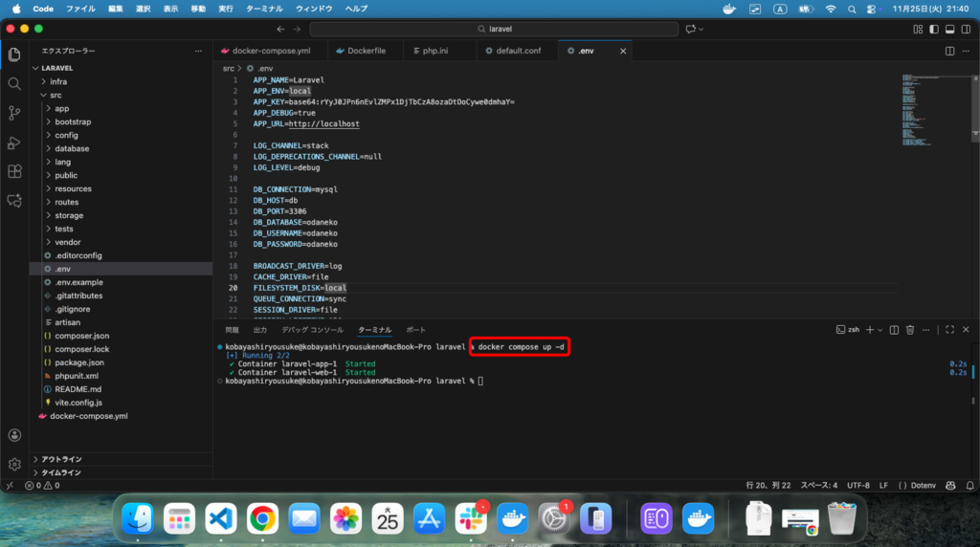Open the Source Control view
Viewport: 980px width, 547px height.
pyautogui.click(x=14, y=113)
